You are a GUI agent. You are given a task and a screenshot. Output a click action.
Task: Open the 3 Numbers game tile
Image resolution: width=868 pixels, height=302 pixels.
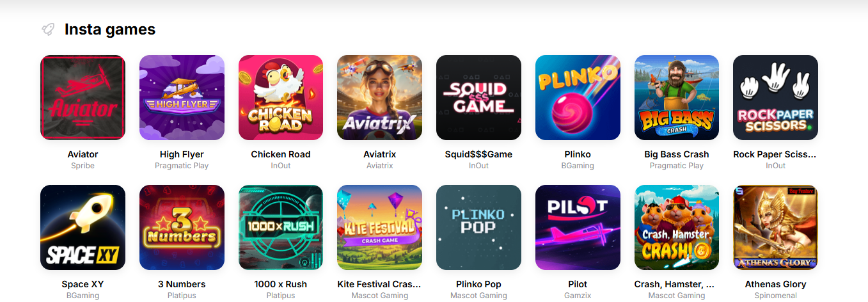(x=182, y=227)
